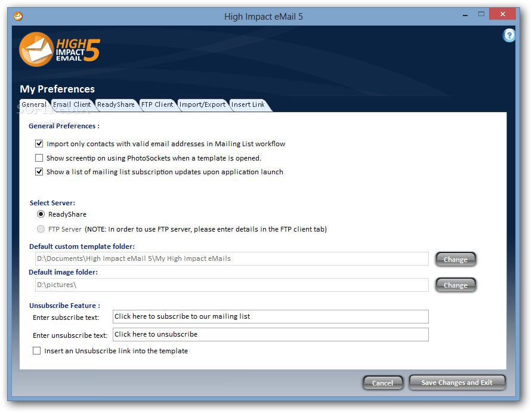
Task: Maximize the High Impact eMail window
Action: coord(481,14)
